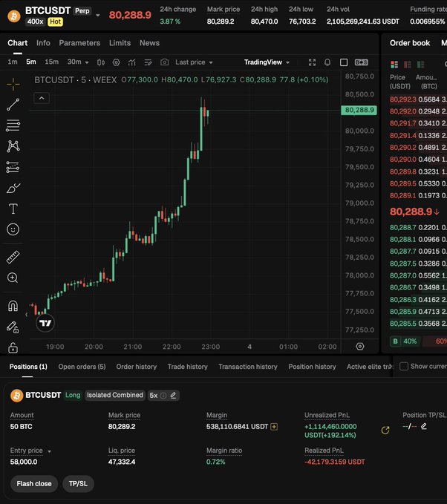This screenshot has width=447, height=504.
Task: Select the pattern drawing tool
Action: [13, 146]
